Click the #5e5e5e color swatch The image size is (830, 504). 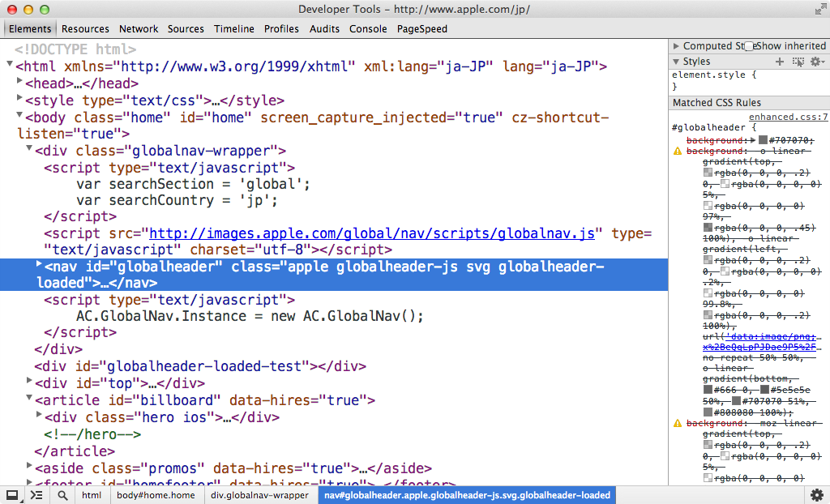(764, 390)
